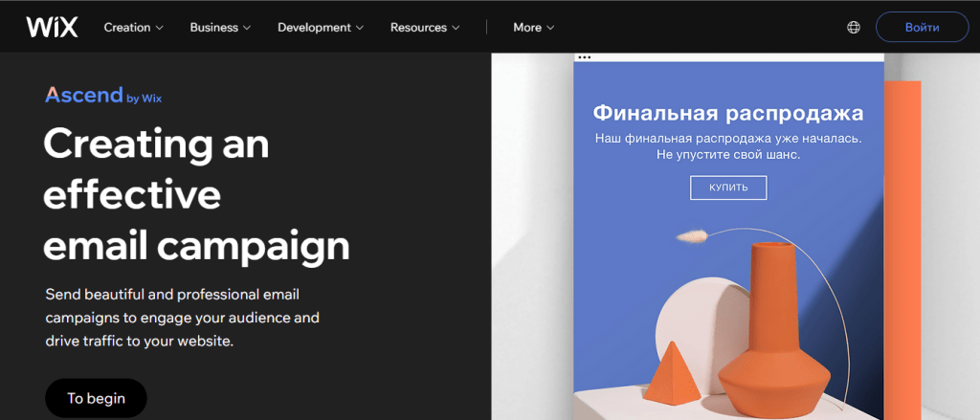The width and height of the screenshot is (980, 420).
Task: Click the three dots on preview window bar
Action: [x=584, y=56]
